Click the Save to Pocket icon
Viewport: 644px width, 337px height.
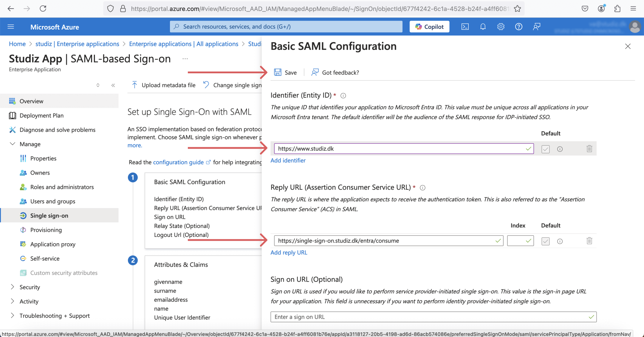(x=585, y=9)
